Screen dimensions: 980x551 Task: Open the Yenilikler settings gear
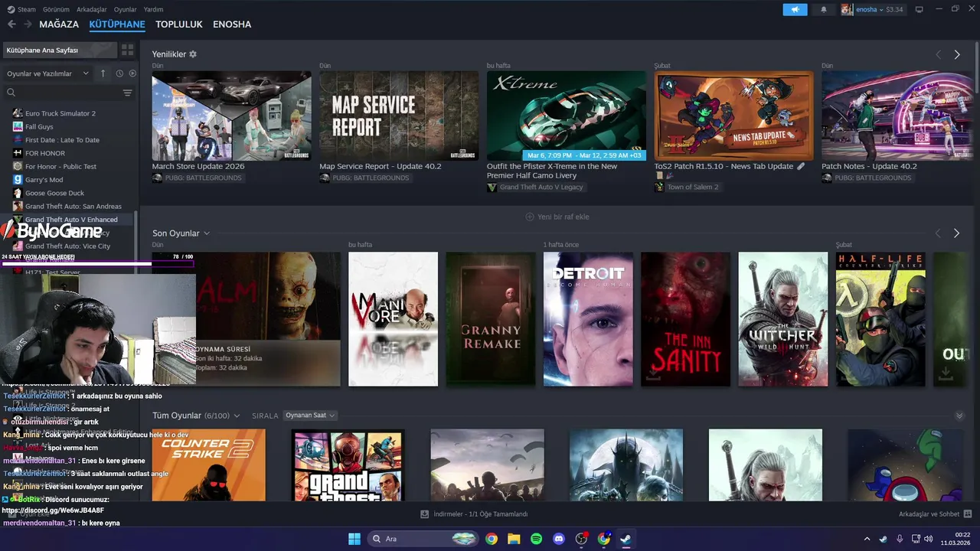(193, 54)
